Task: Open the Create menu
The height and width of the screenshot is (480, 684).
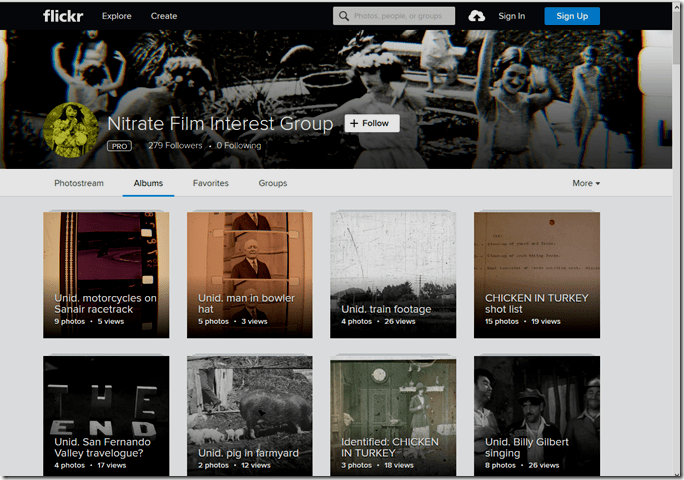Action: pyautogui.click(x=164, y=16)
